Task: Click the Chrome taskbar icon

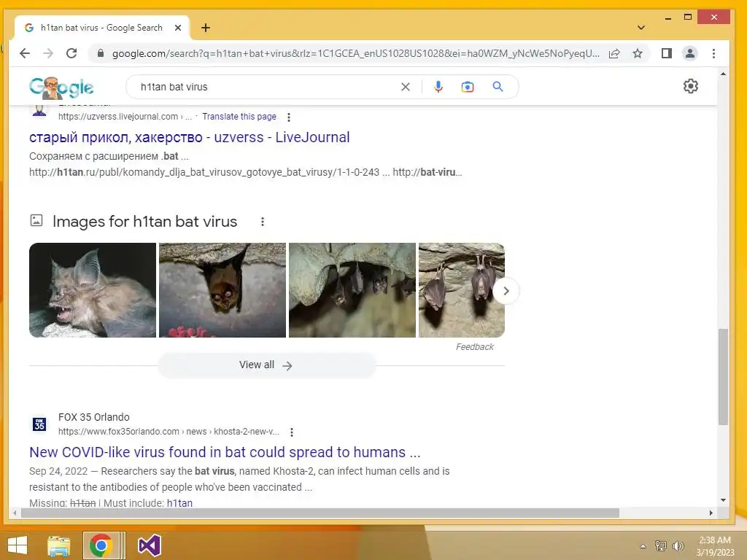Action: (x=101, y=545)
